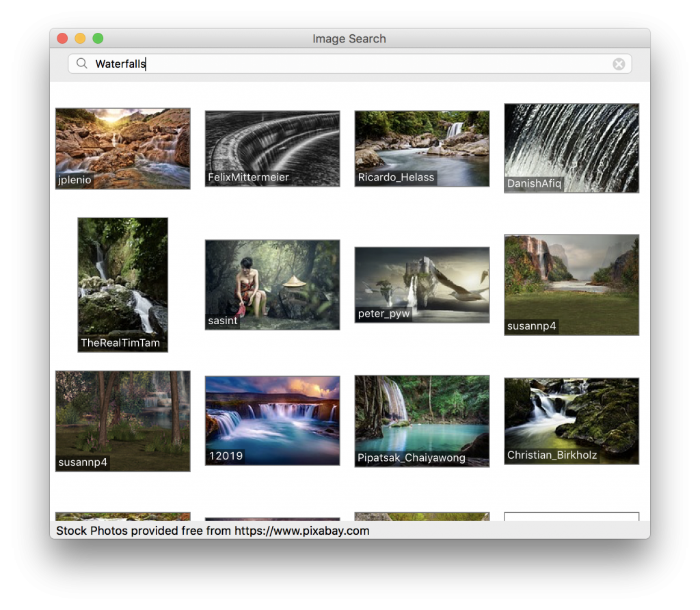This screenshot has width=700, height=610.
Task: Click the FelixMittermeier author label
Action: pyautogui.click(x=248, y=177)
